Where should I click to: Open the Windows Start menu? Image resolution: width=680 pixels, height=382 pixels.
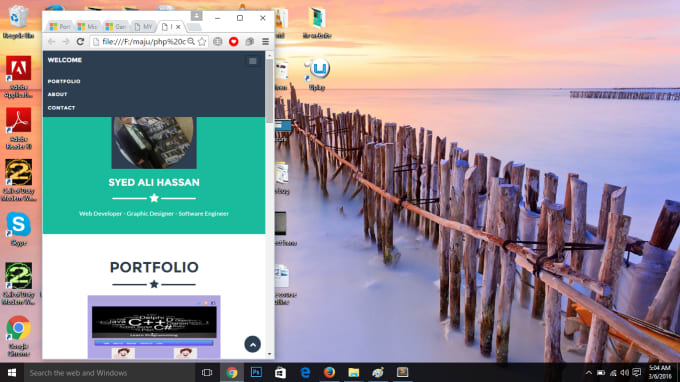[12, 372]
